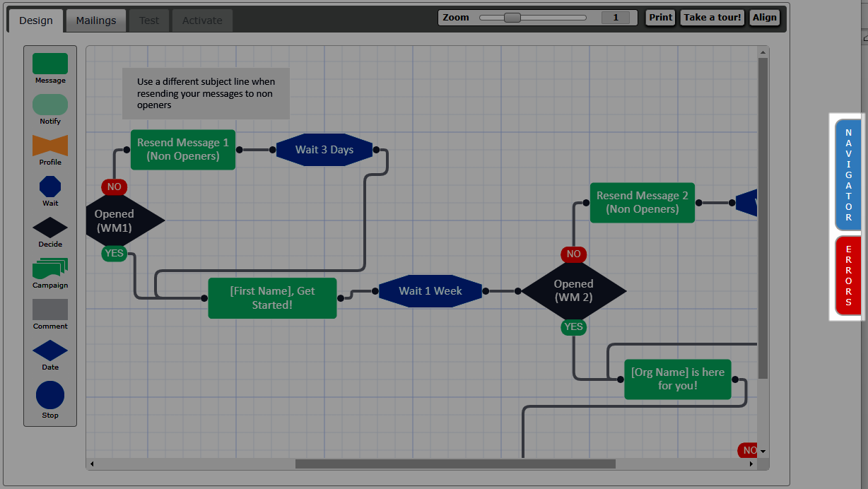Open the Design tab
868x489 pixels.
click(36, 20)
